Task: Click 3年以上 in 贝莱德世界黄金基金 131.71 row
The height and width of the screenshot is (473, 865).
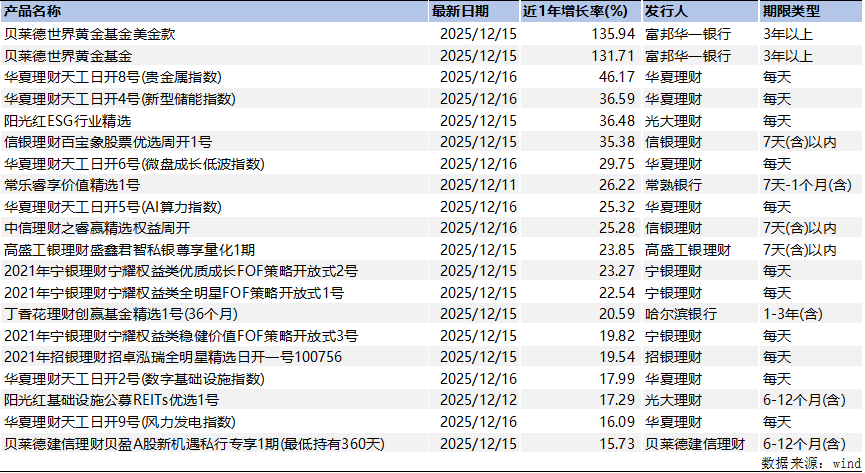Action: 788,56
